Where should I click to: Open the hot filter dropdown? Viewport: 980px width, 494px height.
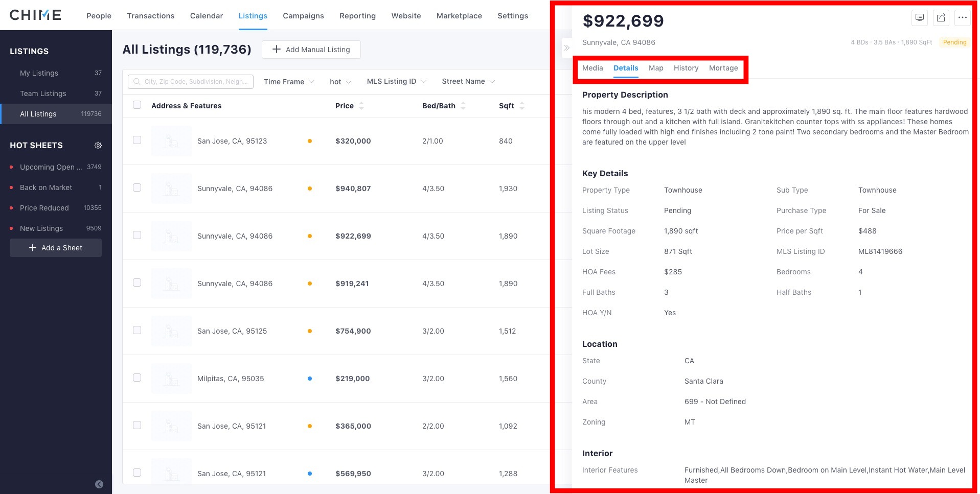point(340,82)
